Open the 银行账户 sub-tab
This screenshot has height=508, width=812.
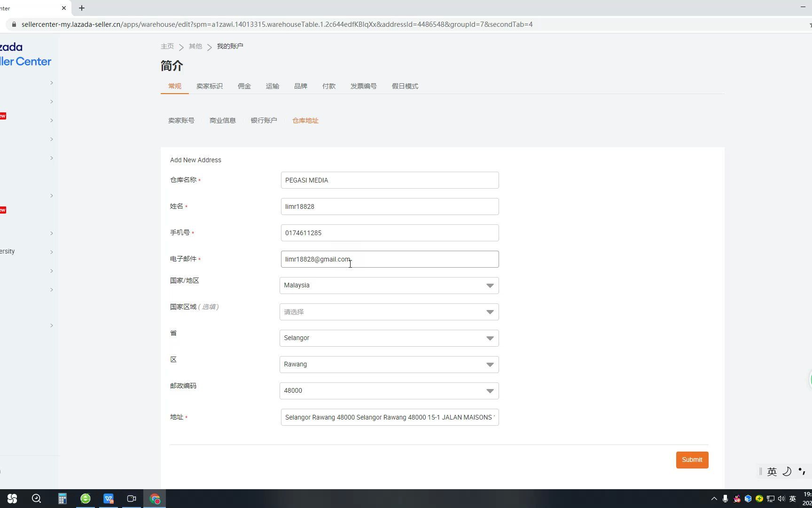[x=264, y=121]
